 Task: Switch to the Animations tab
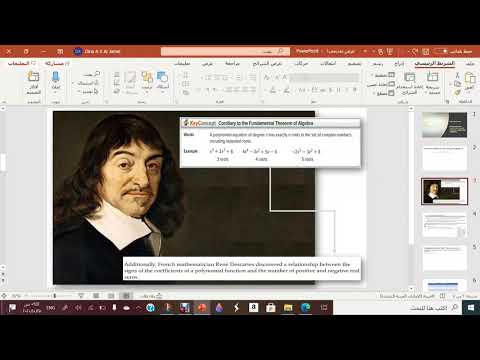[x=301, y=63]
